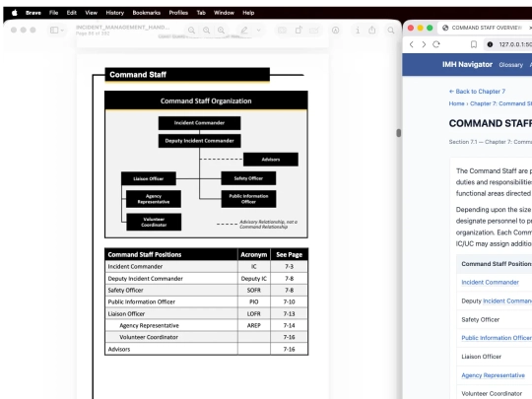The height and width of the screenshot is (399, 532).
Task: Follow the Back to Chapter 7 link
Action: coord(477,92)
